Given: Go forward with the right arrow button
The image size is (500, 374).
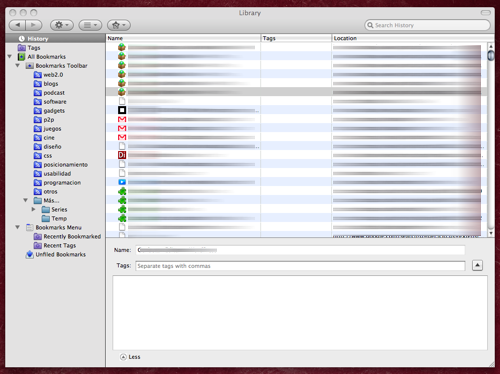Looking at the screenshot, I should (x=33, y=25).
